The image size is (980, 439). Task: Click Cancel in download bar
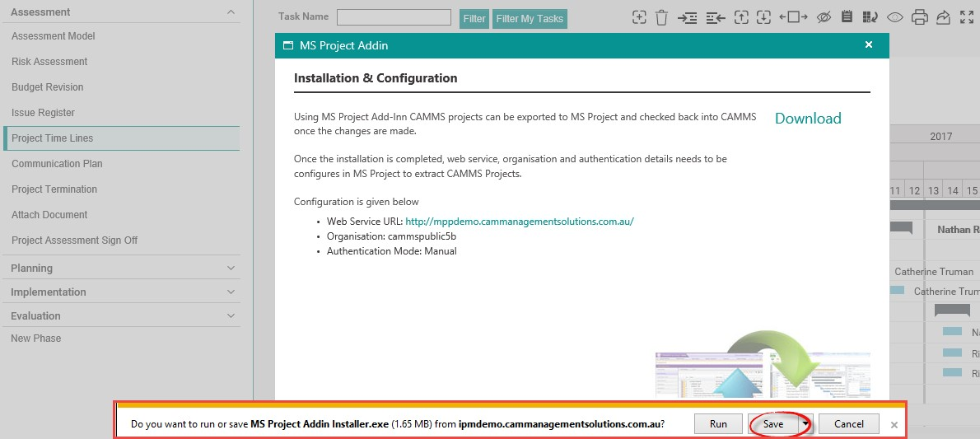[849, 424]
